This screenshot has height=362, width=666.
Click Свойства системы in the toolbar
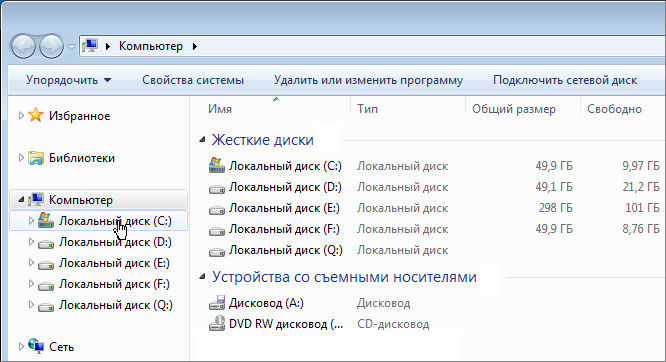click(x=193, y=80)
